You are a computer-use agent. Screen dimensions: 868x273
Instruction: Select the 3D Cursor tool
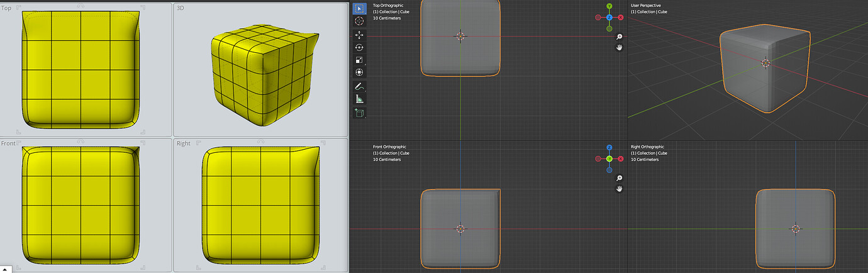point(359,21)
